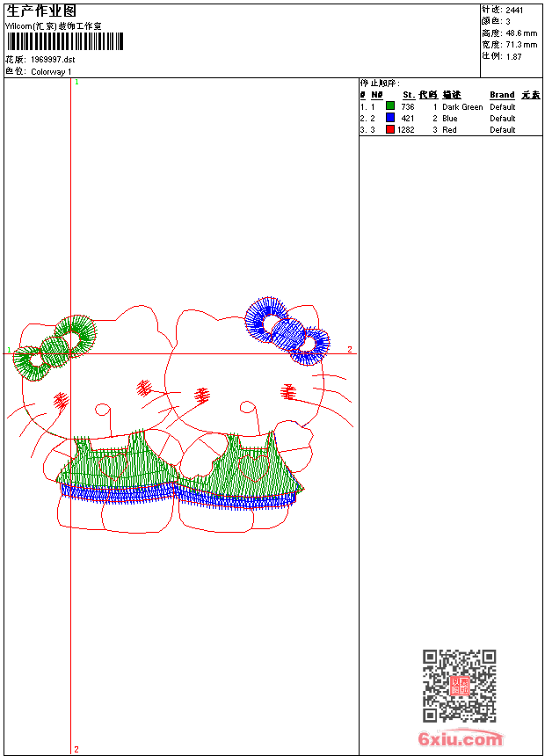This screenshot has width=545, height=756.
Task: Select the 'Red' color description
Action: [x=449, y=130]
